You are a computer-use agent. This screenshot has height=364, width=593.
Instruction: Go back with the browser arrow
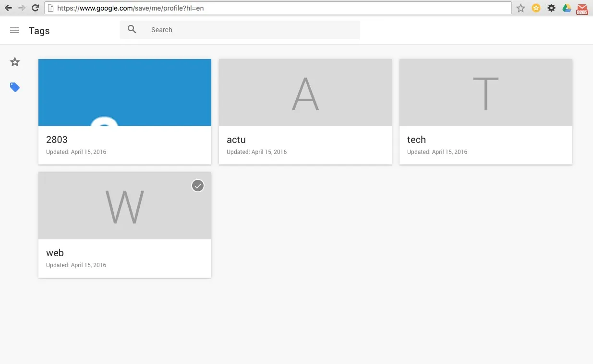pyautogui.click(x=8, y=8)
